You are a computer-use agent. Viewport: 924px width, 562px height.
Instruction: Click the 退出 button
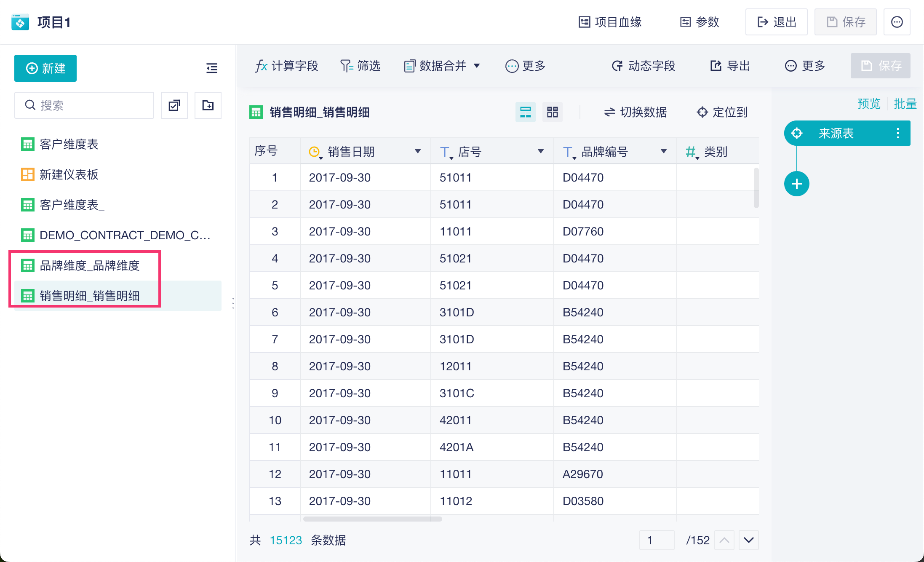pos(776,22)
